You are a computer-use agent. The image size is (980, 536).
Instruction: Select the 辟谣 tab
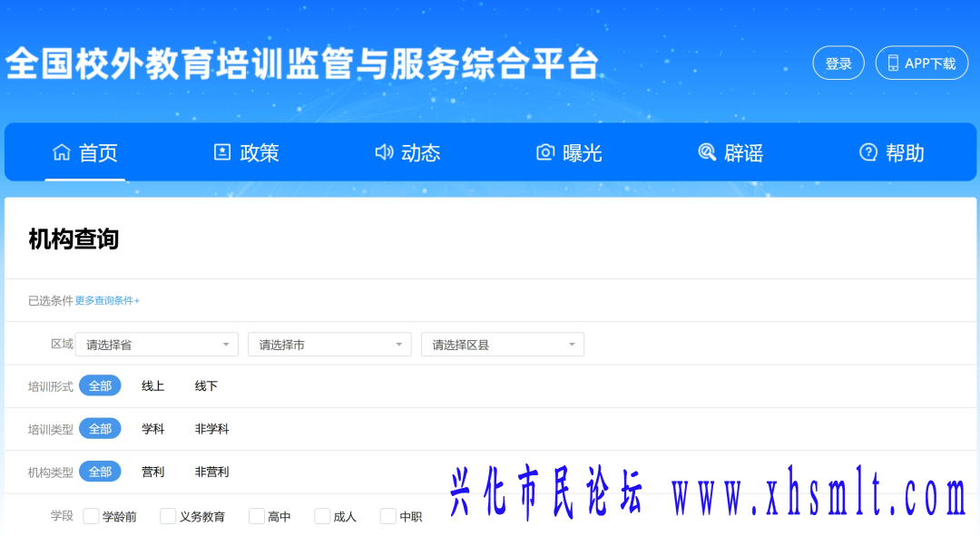[730, 152]
